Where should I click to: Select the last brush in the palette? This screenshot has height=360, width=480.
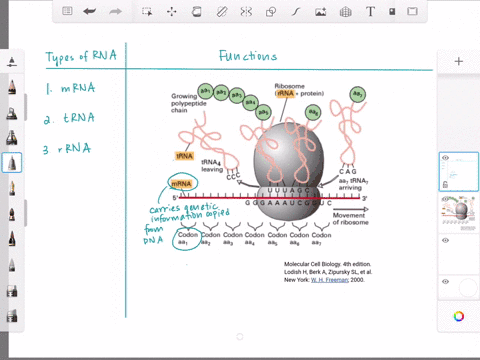click(x=12, y=315)
